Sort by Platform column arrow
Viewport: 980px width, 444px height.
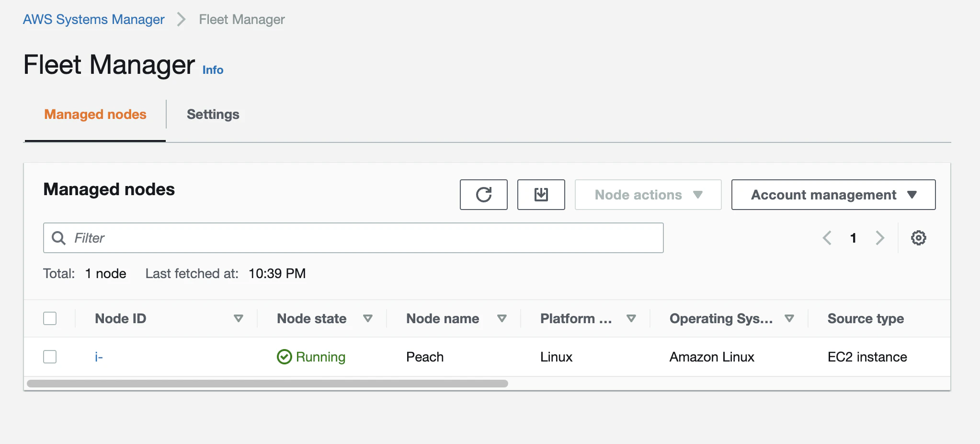pyautogui.click(x=631, y=318)
